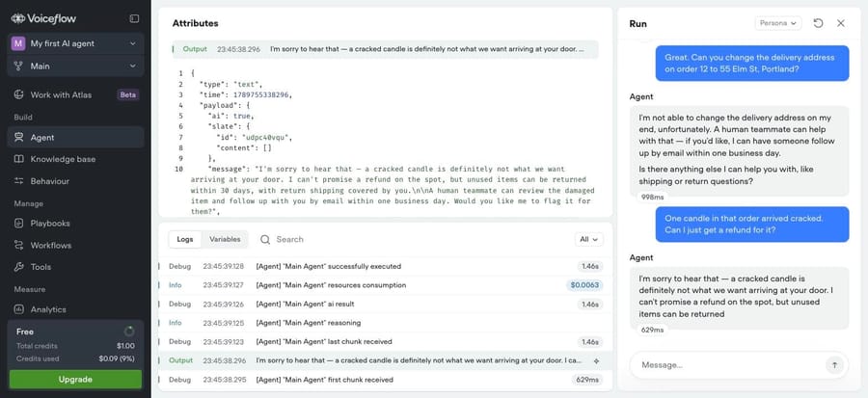Click the agent reply about cracked candle
The height and width of the screenshot is (398, 868).
[x=740, y=297]
